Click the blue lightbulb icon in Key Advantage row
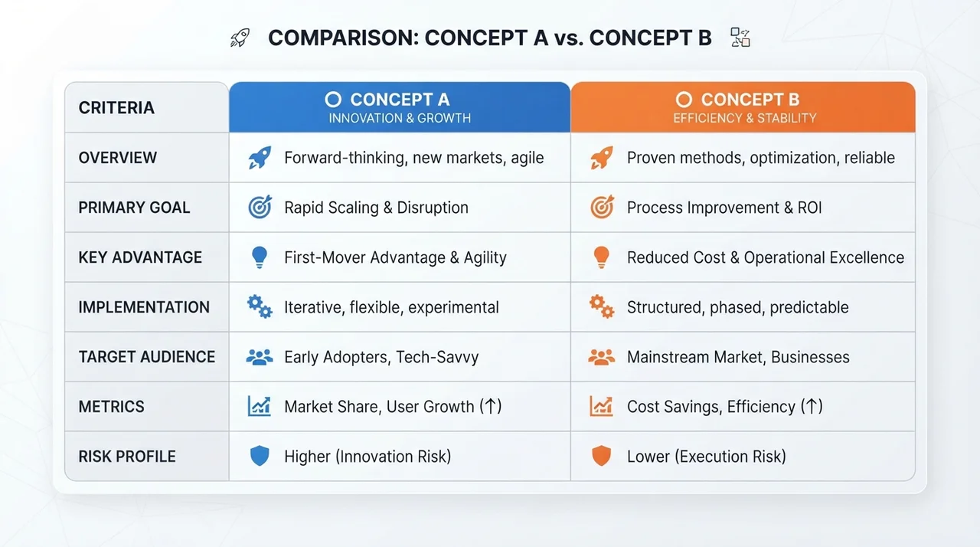Screen dimensions: 980x547 click(260, 257)
